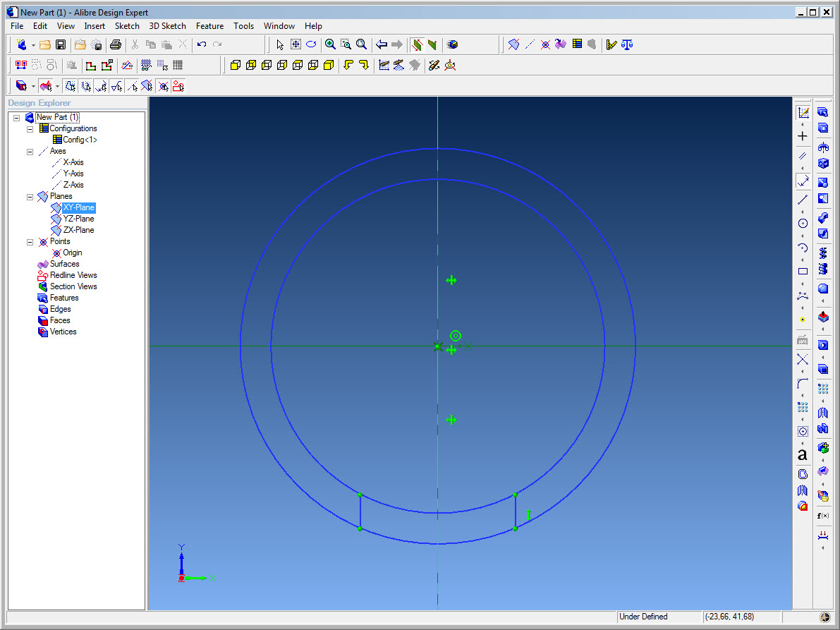Click the green center point constraint marker
The height and width of the screenshot is (630, 840).
(456, 336)
